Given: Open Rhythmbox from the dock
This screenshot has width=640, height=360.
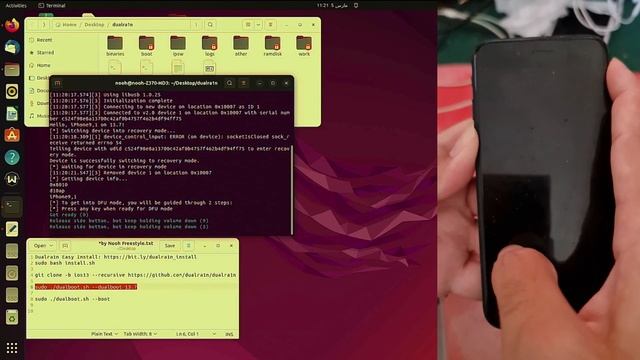Looking at the screenshot, I should point(12,91).
